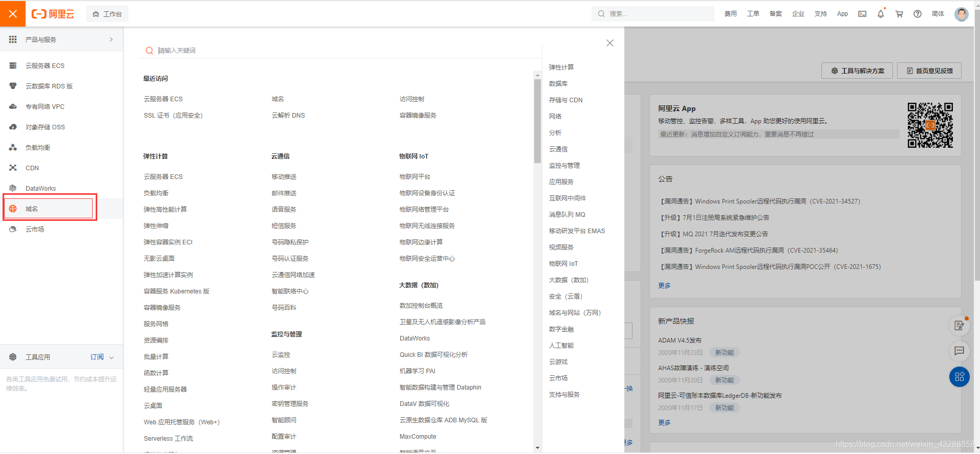The height and width of the screenshot is (454, 980).
Task: Click the 云市场 sidebar icon
Action: point(13,229)
